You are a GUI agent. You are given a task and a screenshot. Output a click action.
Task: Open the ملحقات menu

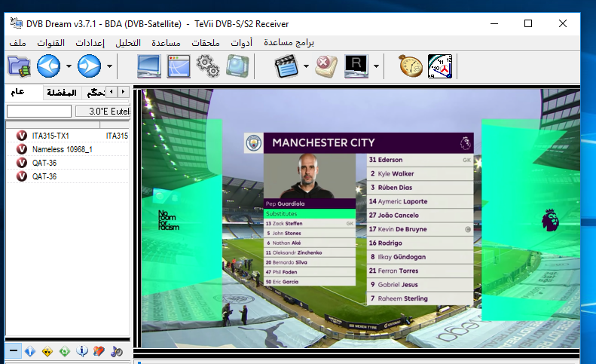click(x=206, y=43)
